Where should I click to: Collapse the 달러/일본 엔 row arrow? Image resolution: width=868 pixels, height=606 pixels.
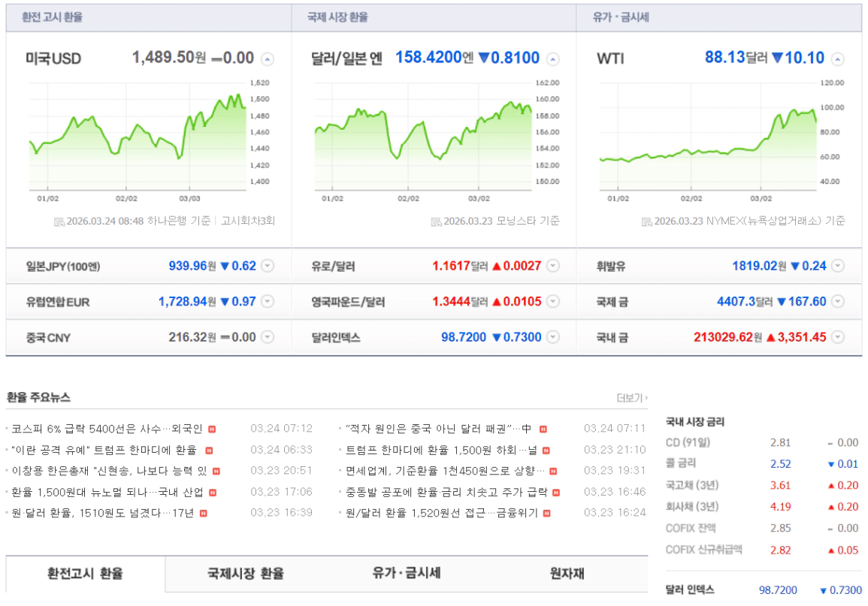pos(553,59)
